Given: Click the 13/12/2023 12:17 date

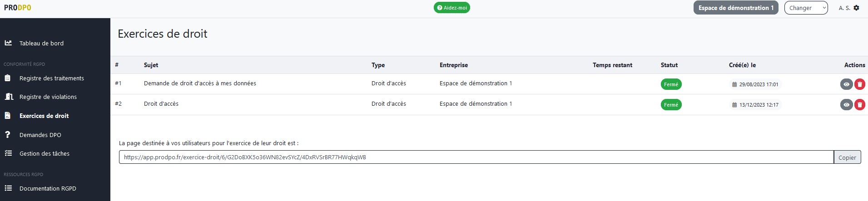Looking at the screenshot, I should tap(759, 105).
